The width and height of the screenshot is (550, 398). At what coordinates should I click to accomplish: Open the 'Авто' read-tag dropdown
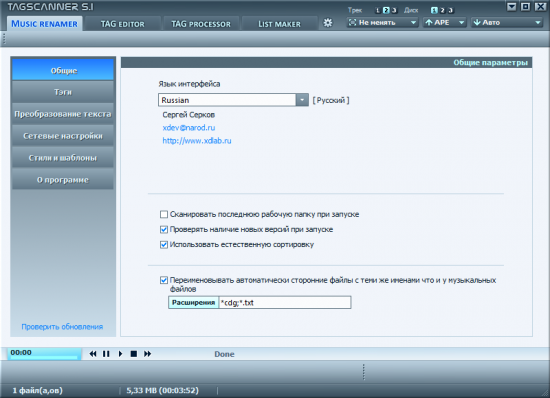507,22
